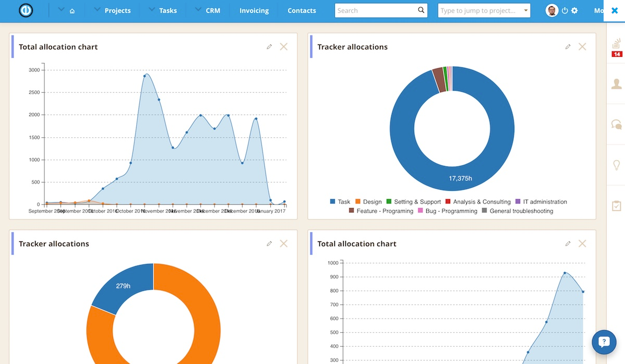Expand the CRM menu chevron
Screen dimensions: 625x364
[x=198, y=9]
